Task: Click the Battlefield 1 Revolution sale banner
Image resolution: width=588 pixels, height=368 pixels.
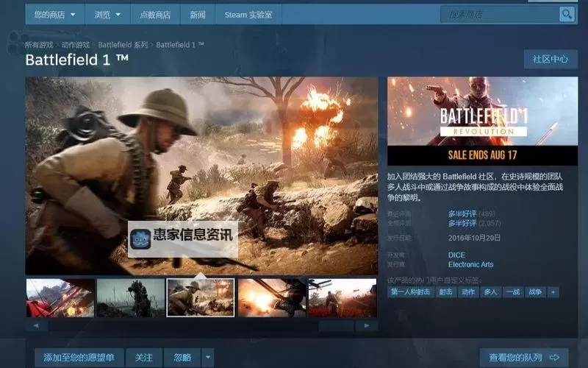Action: 483,121
